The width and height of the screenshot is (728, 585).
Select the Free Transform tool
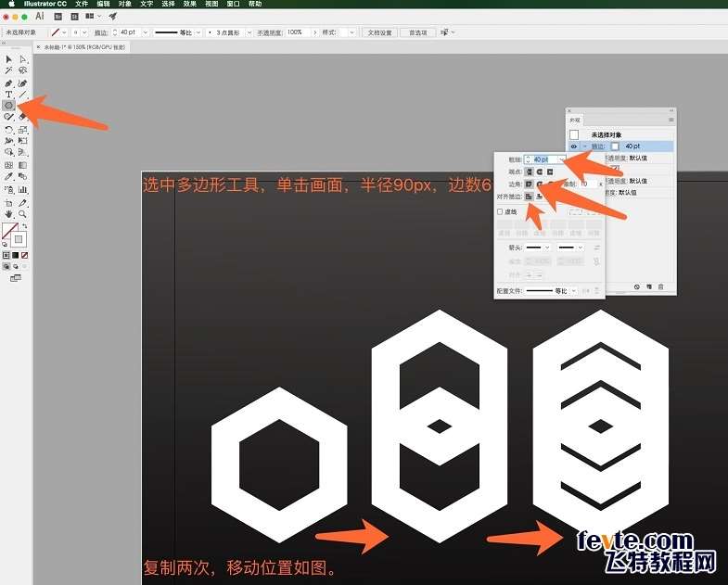23,141
